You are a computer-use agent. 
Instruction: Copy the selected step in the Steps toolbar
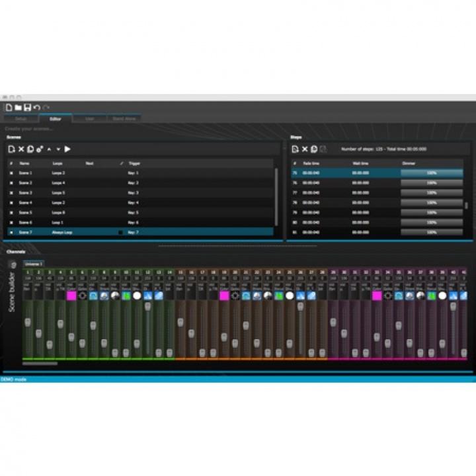tap(313, 149)
